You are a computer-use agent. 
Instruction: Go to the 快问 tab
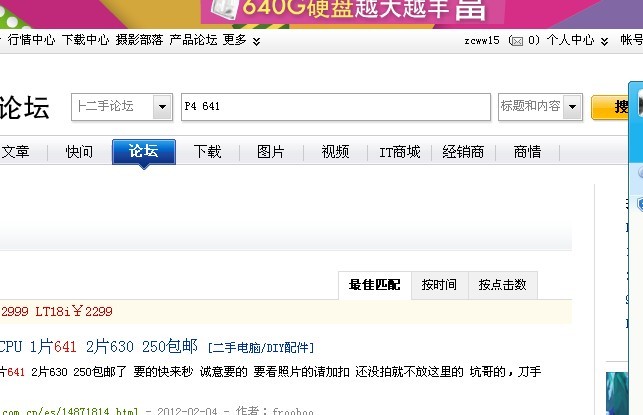[x=80, y=152]
